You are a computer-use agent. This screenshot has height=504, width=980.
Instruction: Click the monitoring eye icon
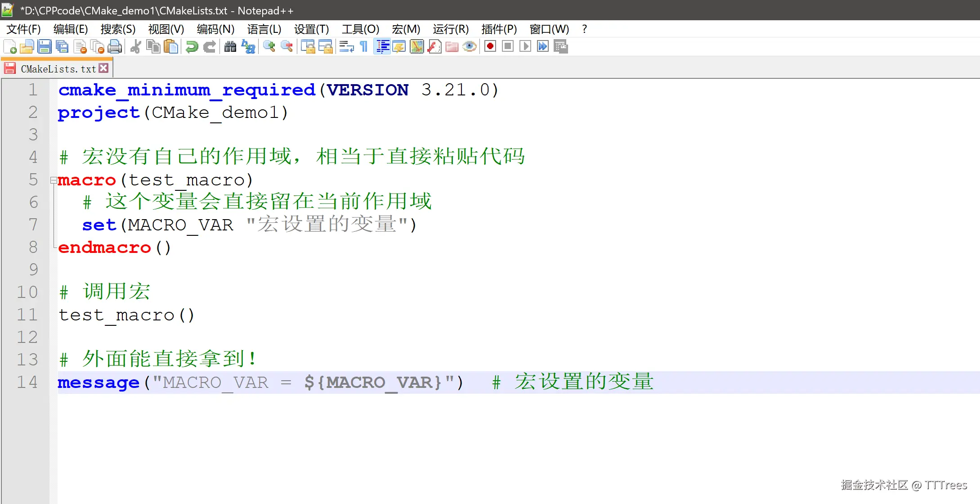pyautogui.click(x=470, y=46)
